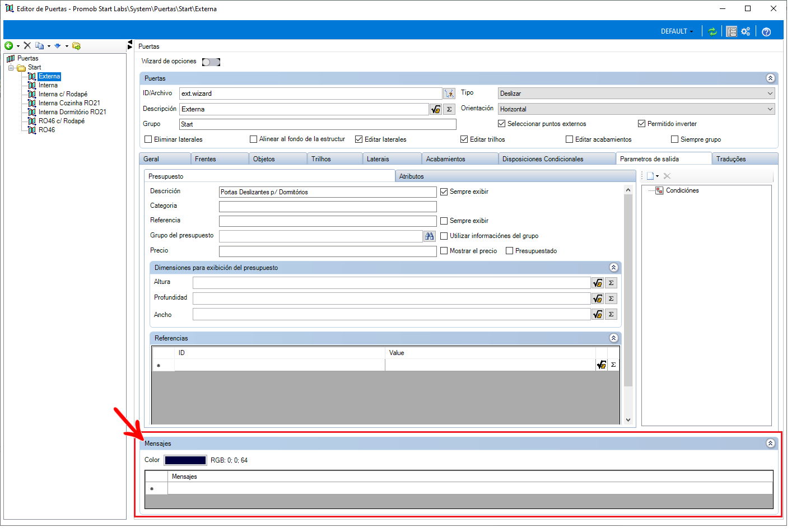Viewport: 801px width, 532px height.
Task: Click the wizard icon beside ID/Archivo
Action: (449, 94)
